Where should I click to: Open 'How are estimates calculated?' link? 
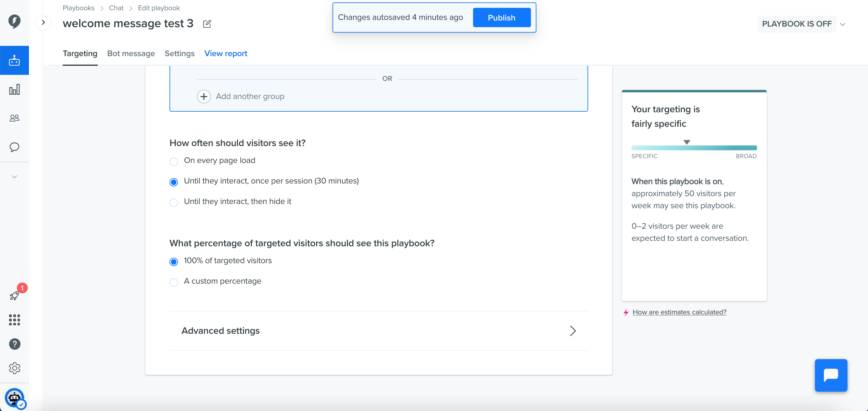[679, 312]
